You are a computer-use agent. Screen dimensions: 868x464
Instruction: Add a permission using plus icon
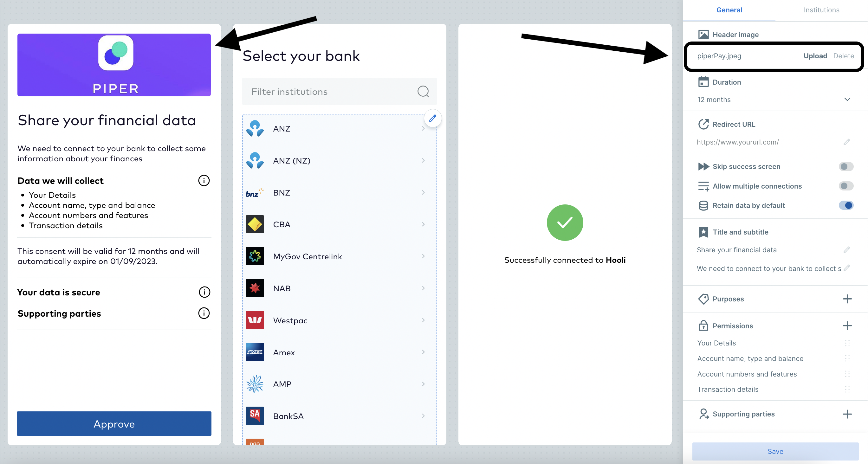(847, 325)
